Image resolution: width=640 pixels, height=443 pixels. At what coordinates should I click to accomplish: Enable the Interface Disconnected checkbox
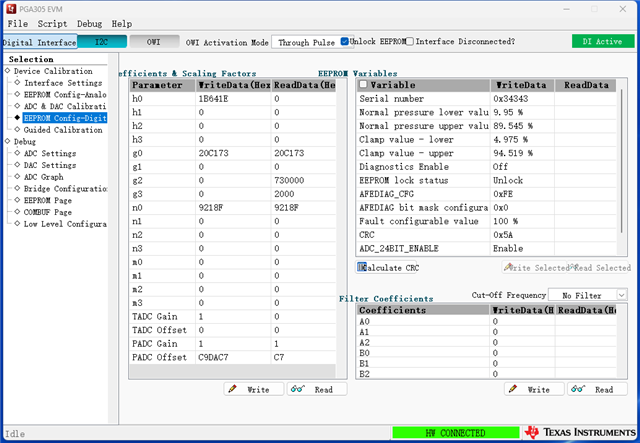pyautogui.click(x=409, y=42)
